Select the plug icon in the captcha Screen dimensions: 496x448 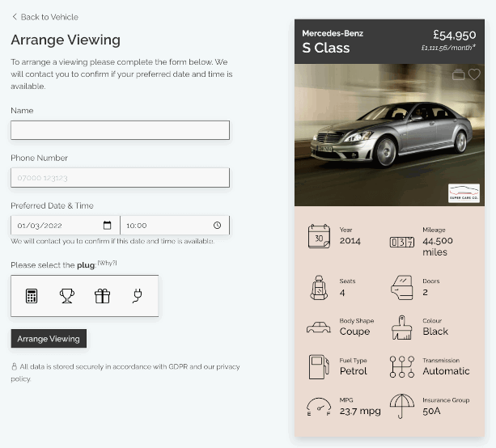point(138,296)
